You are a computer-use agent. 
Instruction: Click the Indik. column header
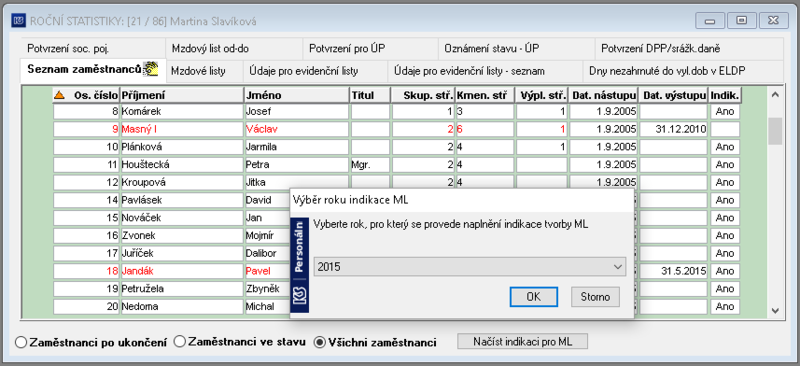[724, 95]
